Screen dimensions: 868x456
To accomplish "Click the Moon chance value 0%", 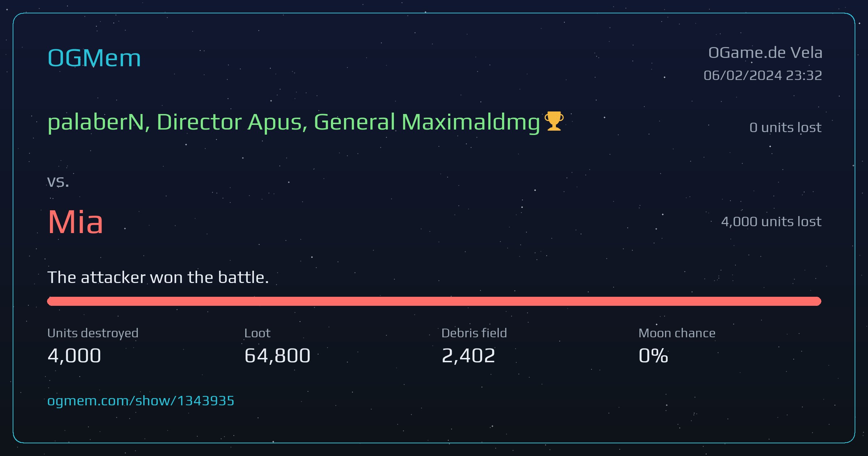I will (653, 355).
